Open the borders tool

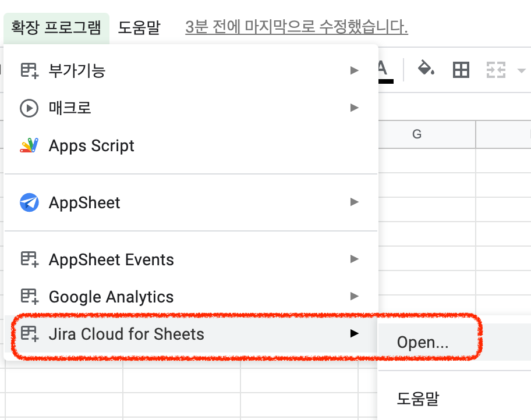461,70
